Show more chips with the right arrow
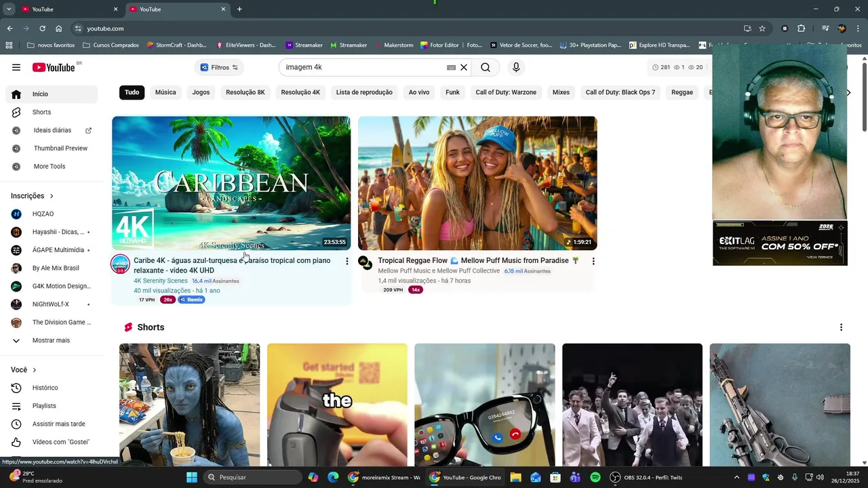 [848, 92]
